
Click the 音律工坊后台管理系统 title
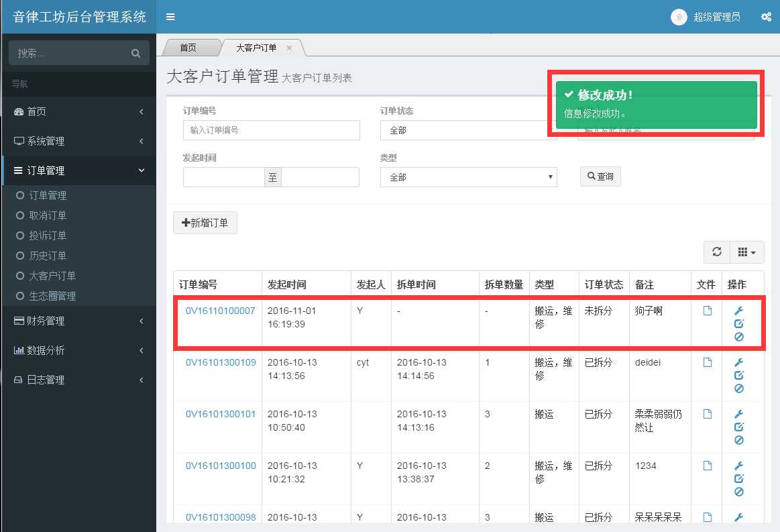(x=79, y=17)
